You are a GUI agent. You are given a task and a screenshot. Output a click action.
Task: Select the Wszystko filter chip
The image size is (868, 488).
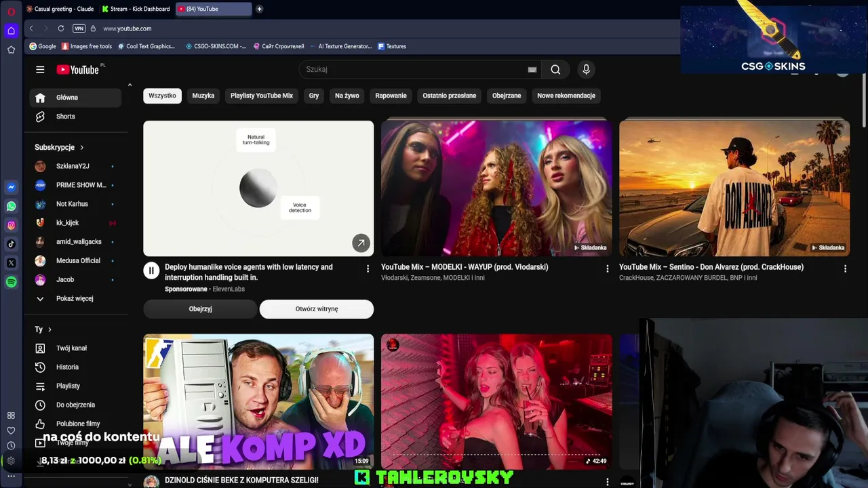162,96
